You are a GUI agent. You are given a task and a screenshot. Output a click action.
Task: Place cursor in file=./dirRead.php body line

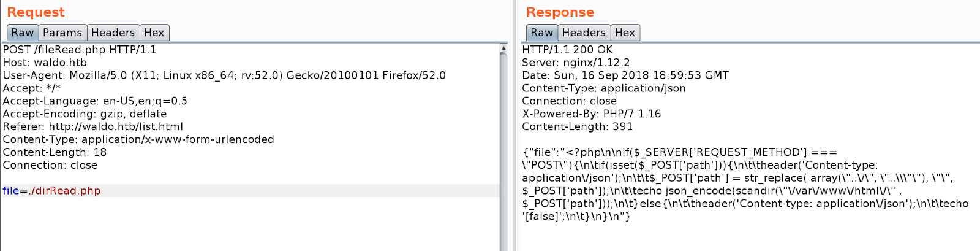[x=251, y=191]
